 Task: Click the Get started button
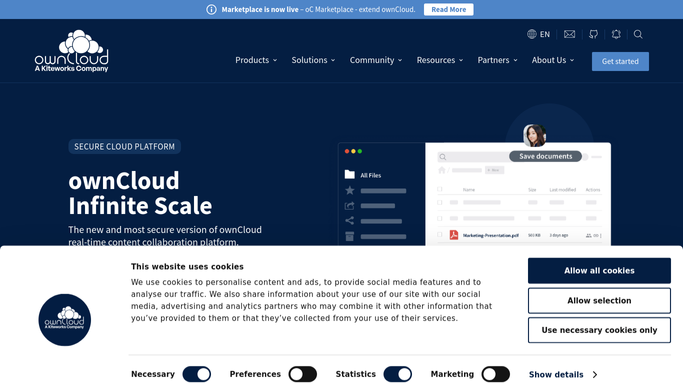[x=620, y=61]
